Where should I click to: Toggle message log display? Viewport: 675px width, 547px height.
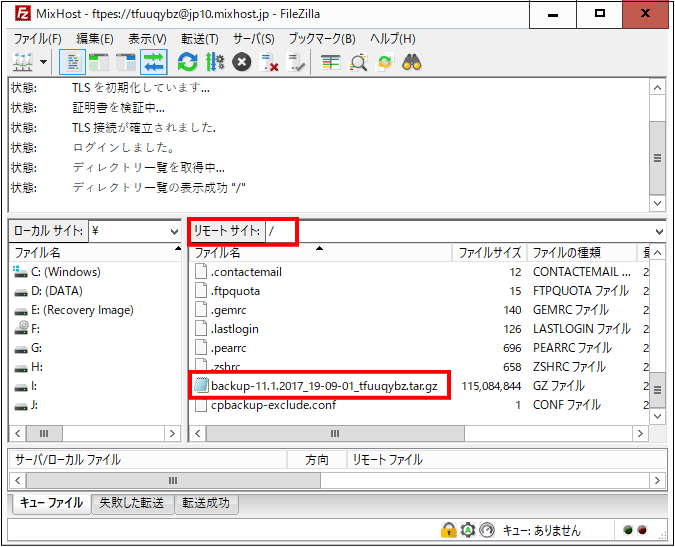(72, 62)
